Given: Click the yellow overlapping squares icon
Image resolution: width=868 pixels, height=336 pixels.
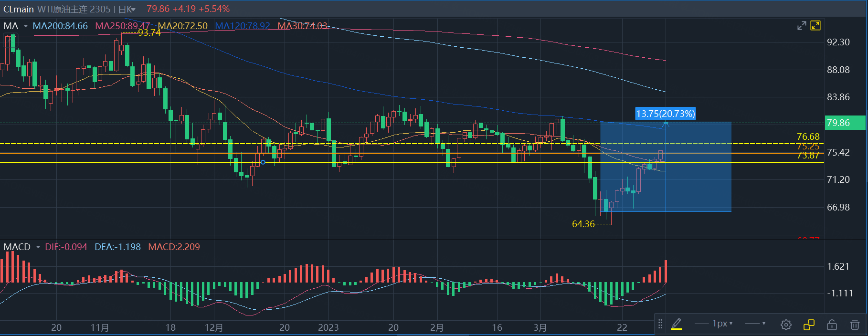Looking at the screenshot, I should [x=809, y=325].
